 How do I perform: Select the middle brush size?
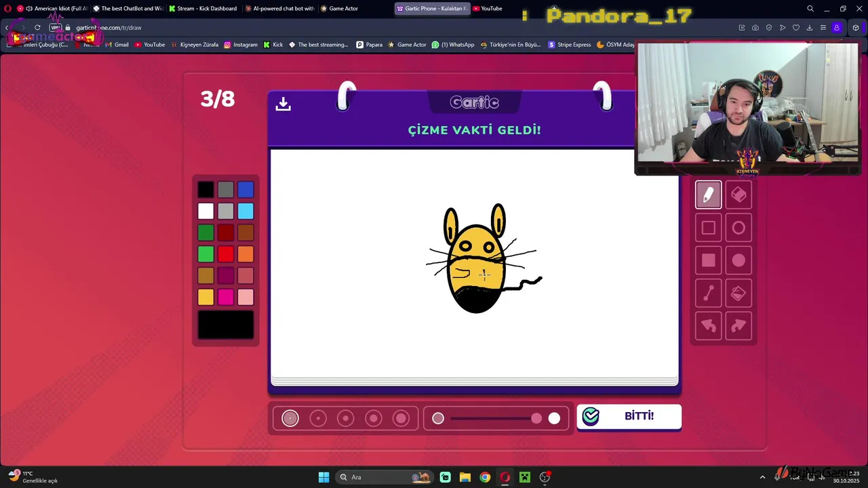coord(346,418)
